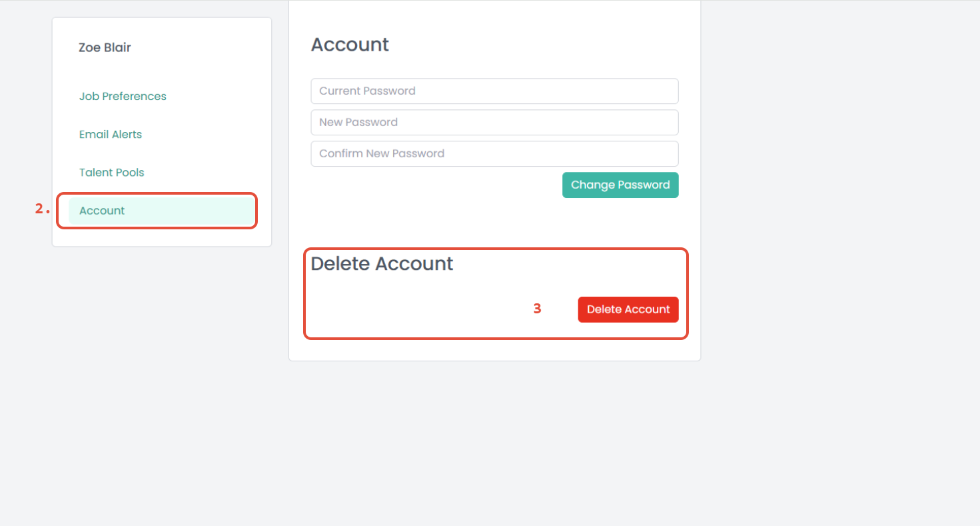Open the Job Preferences section
Image resolution: width=980 pixels, height=526 pixels.
click(123, 97)
